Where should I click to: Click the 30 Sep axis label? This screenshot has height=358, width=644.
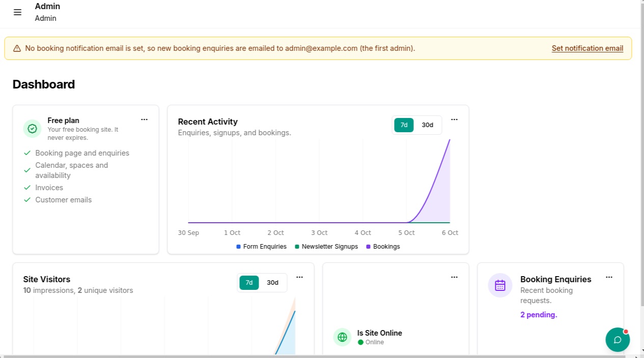(x=188, y=233)
